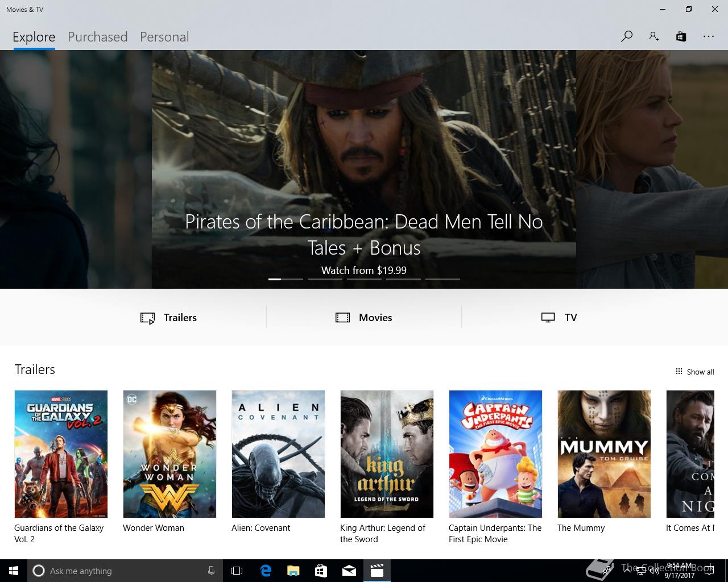Click the Wonder Woman title text

click(x=154, y=528)
